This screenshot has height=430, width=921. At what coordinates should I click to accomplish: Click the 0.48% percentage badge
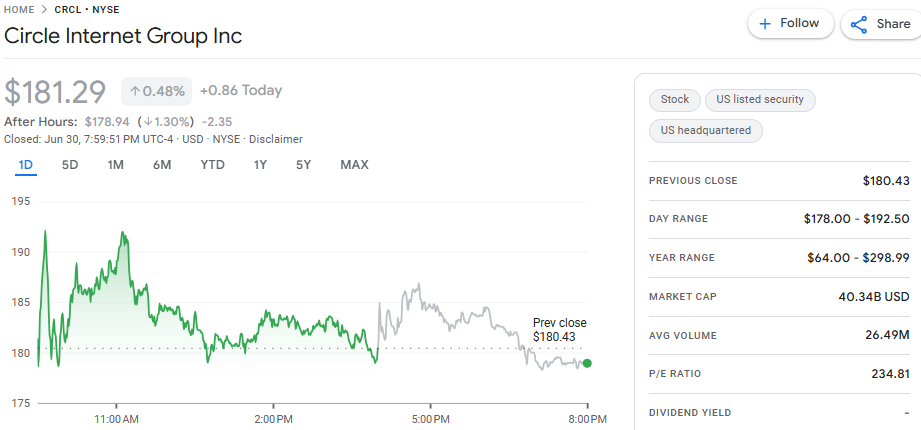click(x=156, y=92)
